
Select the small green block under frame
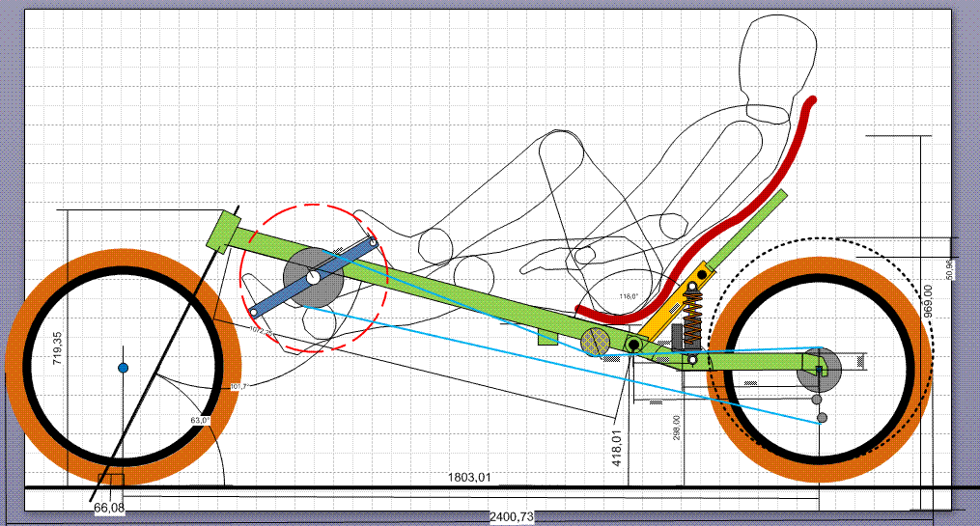[547, 336]
